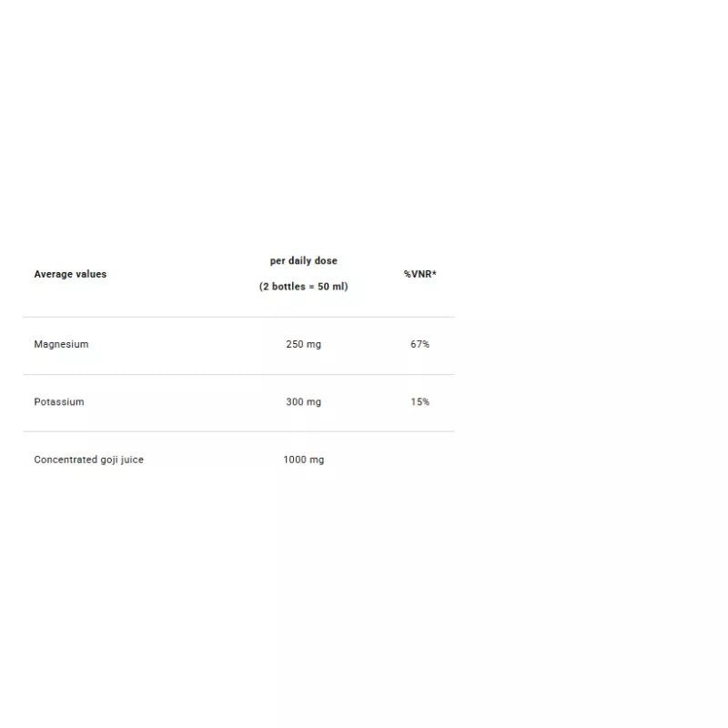Click the 1000 mg goji juice value

click(303, 460)
